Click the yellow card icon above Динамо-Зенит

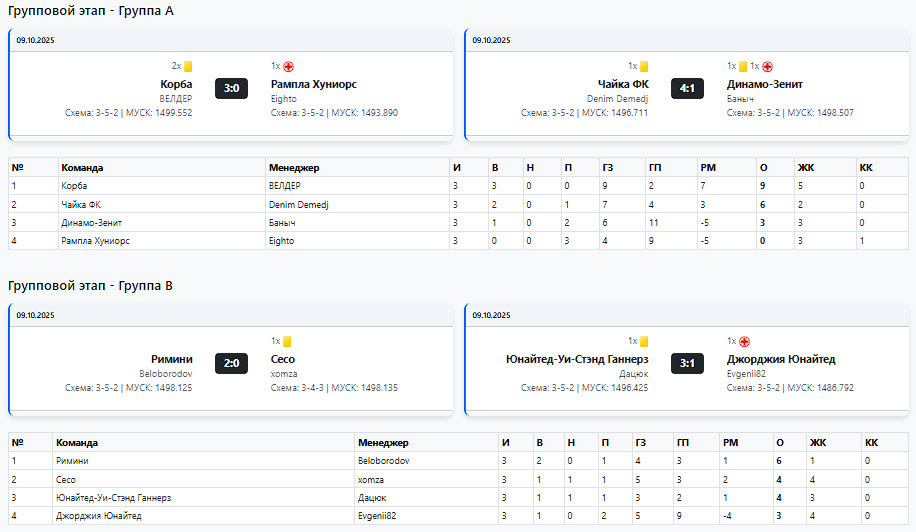(x=743, y=67)
